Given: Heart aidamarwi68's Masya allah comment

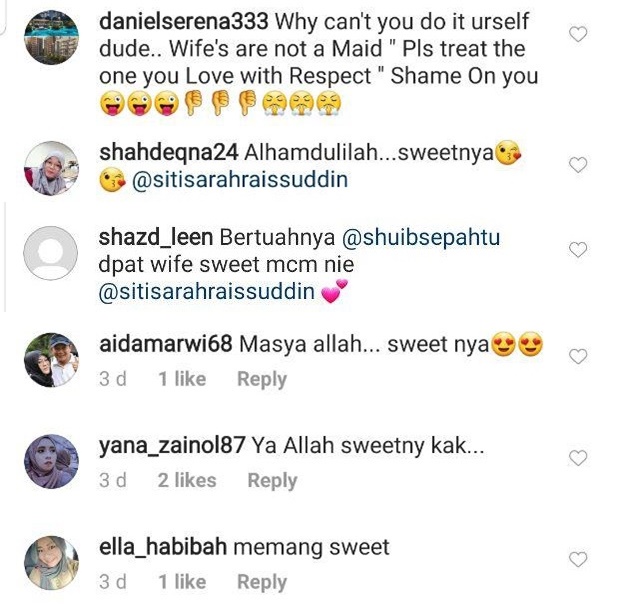Looking at the screenshot, I should (x=578, y=356).
